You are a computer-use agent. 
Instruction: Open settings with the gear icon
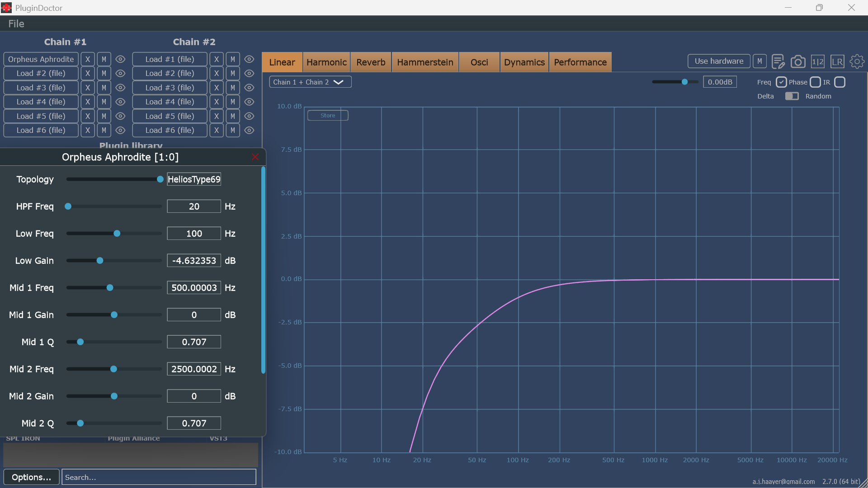(x=857, y=61)
